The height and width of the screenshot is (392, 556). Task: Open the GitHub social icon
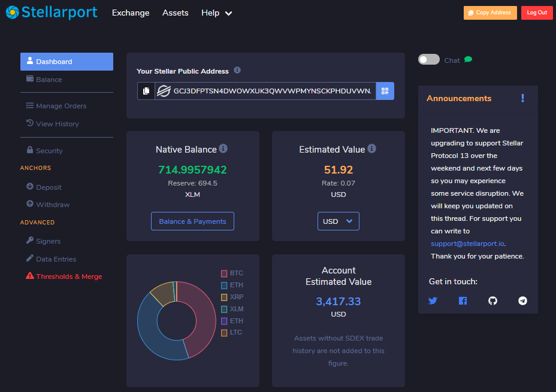click(x=492, y=301)
